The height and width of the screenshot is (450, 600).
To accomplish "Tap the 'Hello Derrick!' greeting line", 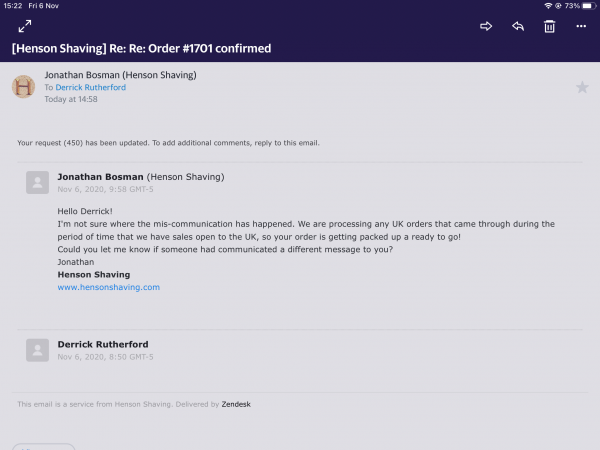I will pyautogui.click(x=85, y=211).
